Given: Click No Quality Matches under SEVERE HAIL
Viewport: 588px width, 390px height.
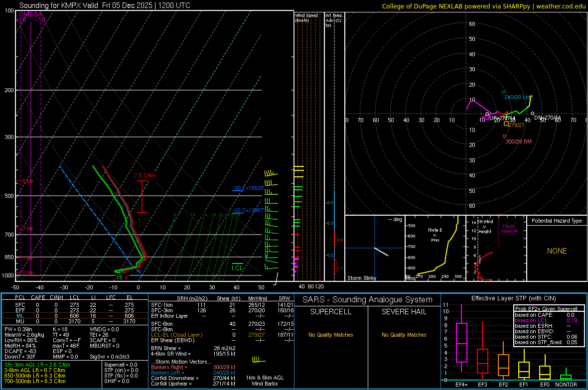Looking at the screenshot, I should [x=404, y=335].
